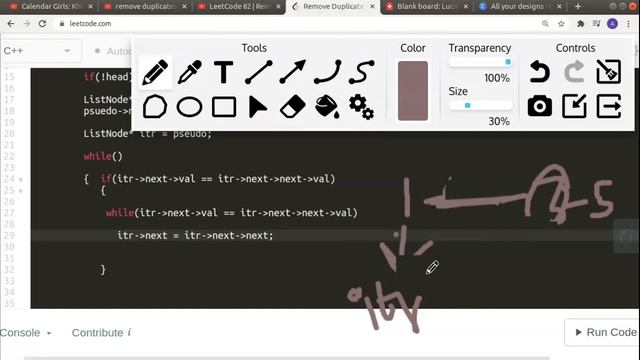This screenshot has width=640, height=360.
Task: Switch to the Calendar Girls browser tab
Action: click(51, 7)
